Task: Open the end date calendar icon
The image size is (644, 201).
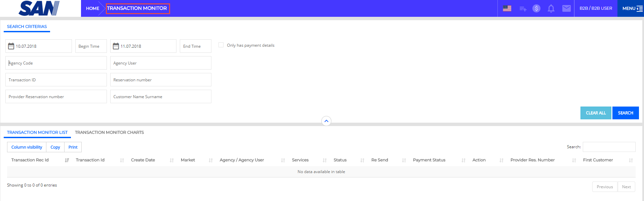Action: click(116, 46)
